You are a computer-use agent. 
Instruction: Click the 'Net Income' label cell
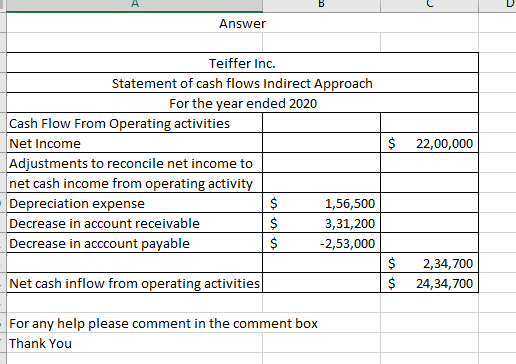[135, 143]
